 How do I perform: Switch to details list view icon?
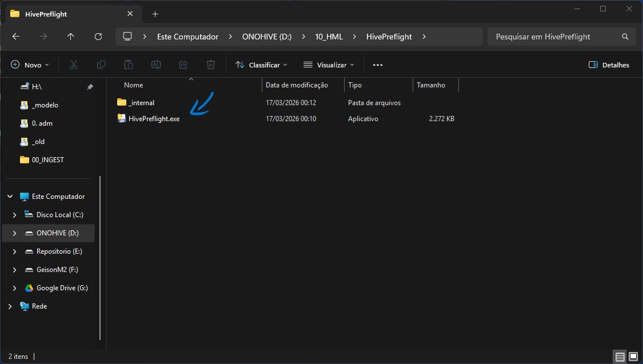620,357
